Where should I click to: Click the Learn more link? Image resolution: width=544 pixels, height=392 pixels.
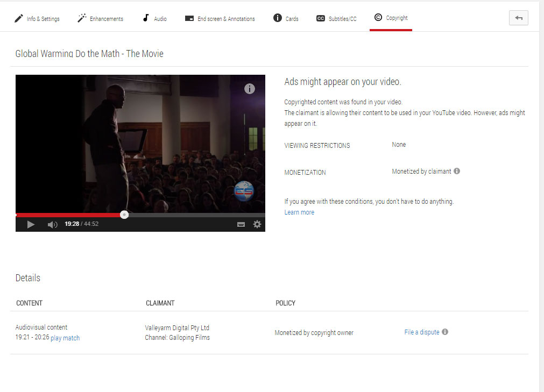299,212
